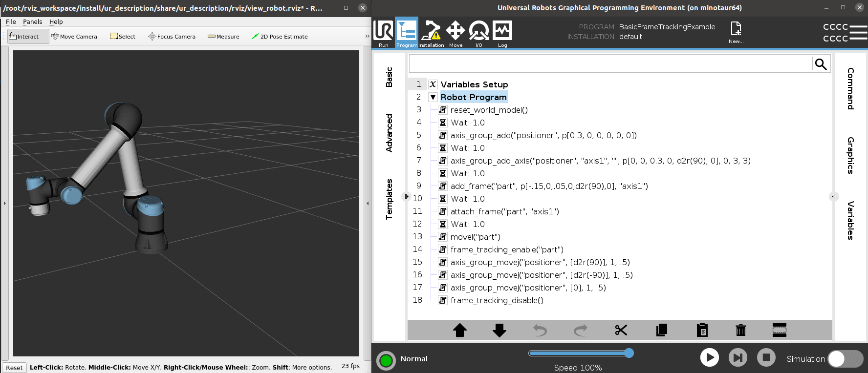
Task: Click the search magnifier icon
Action: (821, 64)
